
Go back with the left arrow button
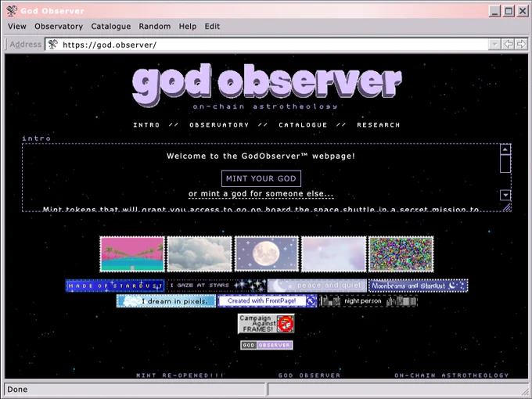[509, 44]
